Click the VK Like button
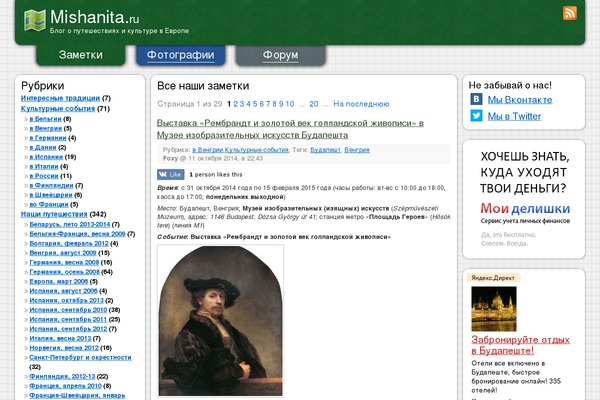The height and width of the screenshot is (400, 600). pyautogui.click(x=170, y=175)
